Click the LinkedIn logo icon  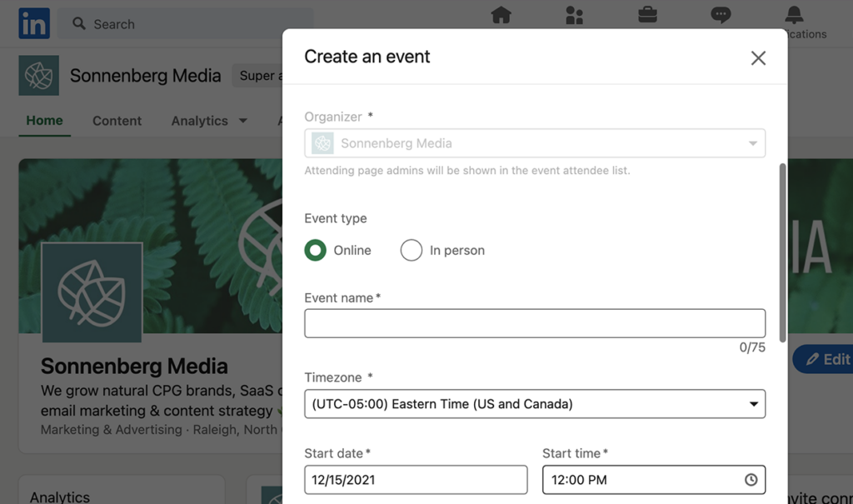pyautogui.click(x=34, y=24)
